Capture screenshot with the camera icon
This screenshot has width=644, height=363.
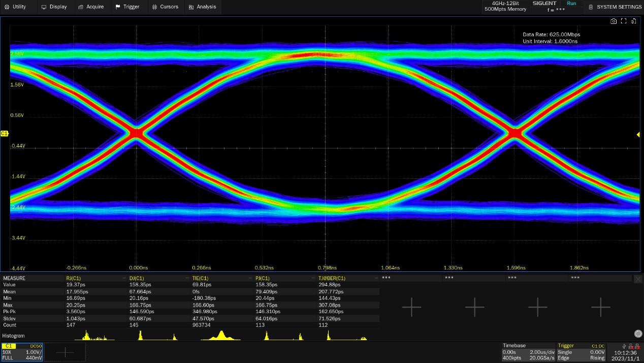(x=614, y=21)
